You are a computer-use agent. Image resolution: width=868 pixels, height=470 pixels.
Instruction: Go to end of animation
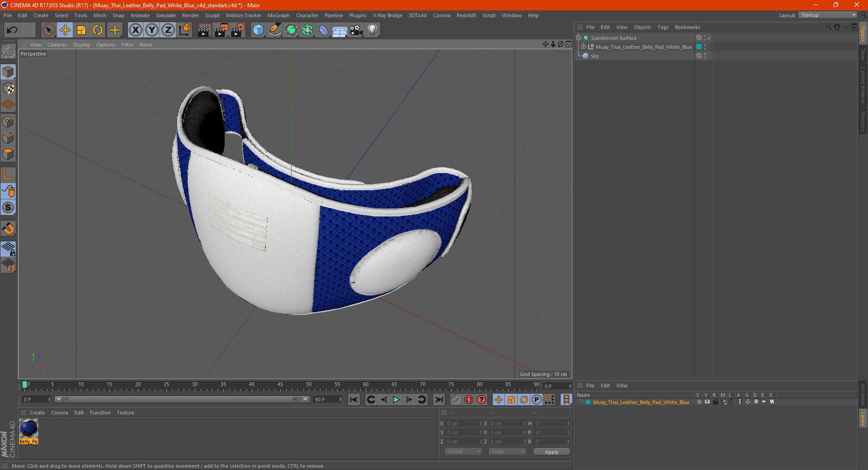point(439,399)
